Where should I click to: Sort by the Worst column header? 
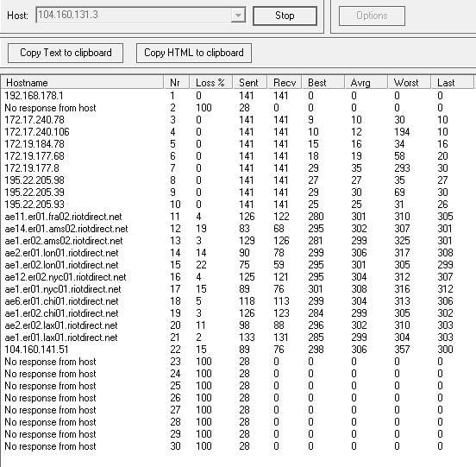point(410,83)
